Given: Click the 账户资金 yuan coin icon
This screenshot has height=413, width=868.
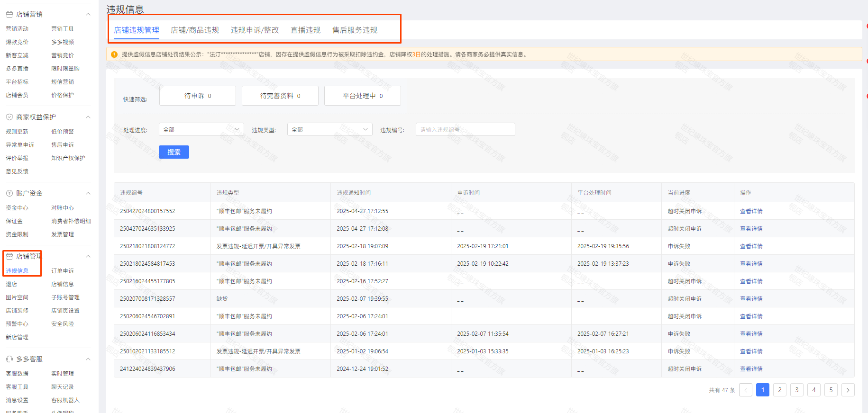Looking at the screenshot, I should click(x=9, y=193).
